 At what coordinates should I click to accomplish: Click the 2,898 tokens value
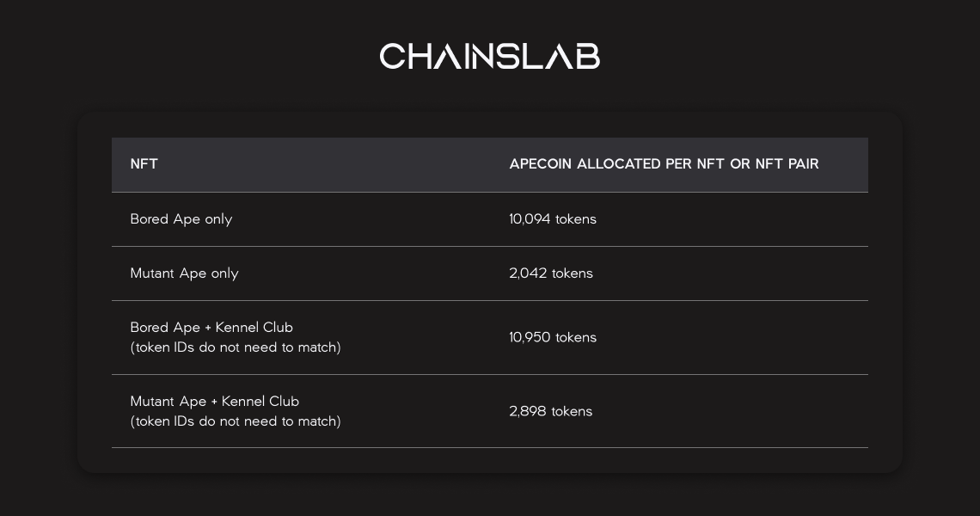551,411
